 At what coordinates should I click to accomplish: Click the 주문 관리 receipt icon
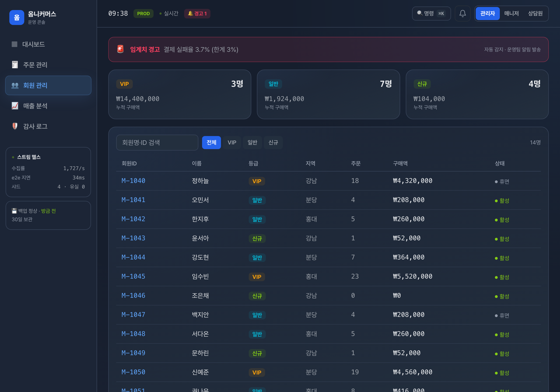pyautogui.click(x=15, y=65)
